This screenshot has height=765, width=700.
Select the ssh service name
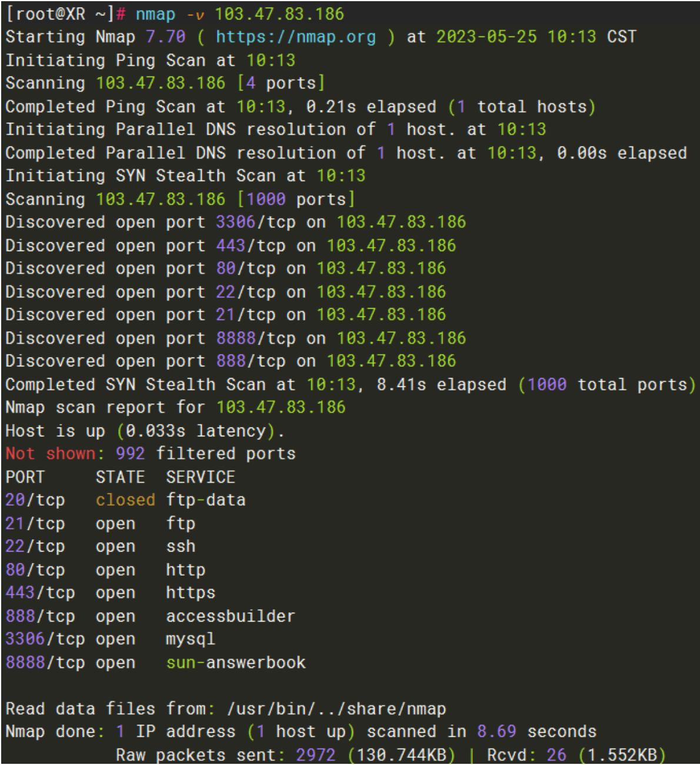(x=181, y=546)
